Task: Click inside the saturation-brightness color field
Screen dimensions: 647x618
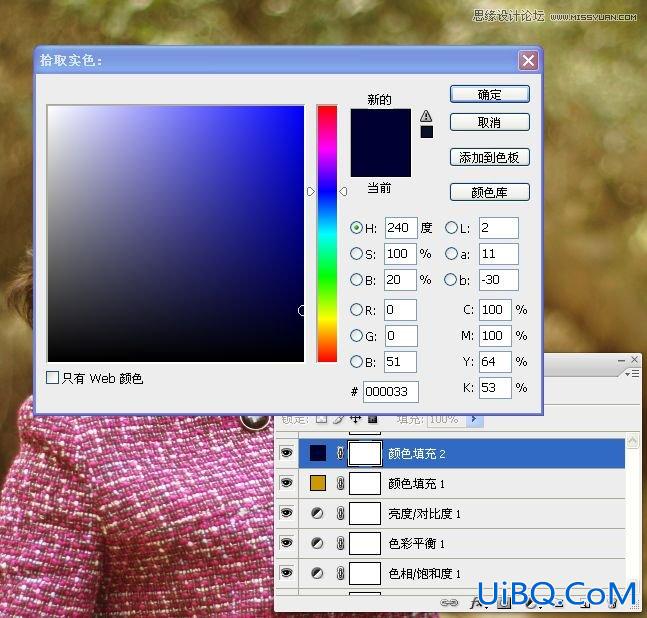Action: (176, 234)
